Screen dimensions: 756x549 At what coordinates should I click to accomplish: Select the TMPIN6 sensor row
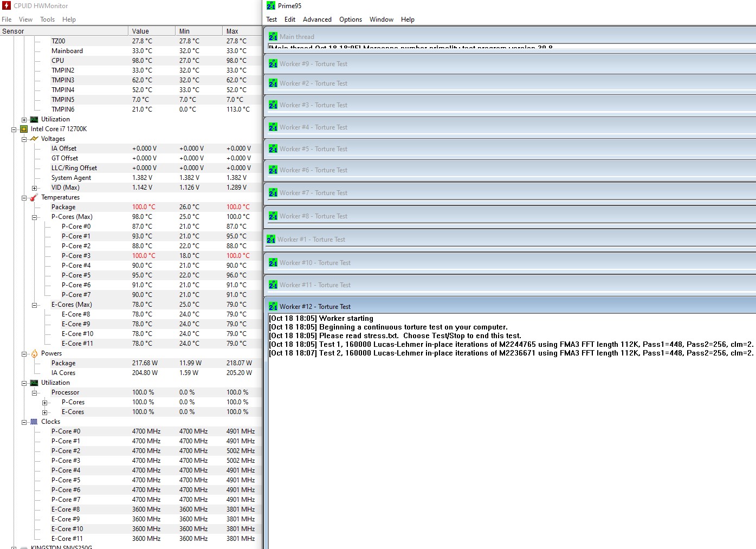131,109
